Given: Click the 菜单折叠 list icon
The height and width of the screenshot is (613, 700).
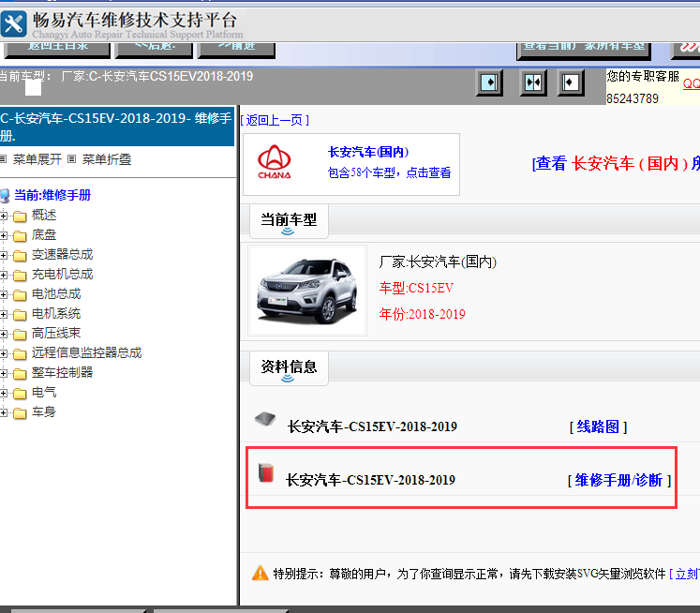Looking at the screenshot, I should tap(71, 159).
